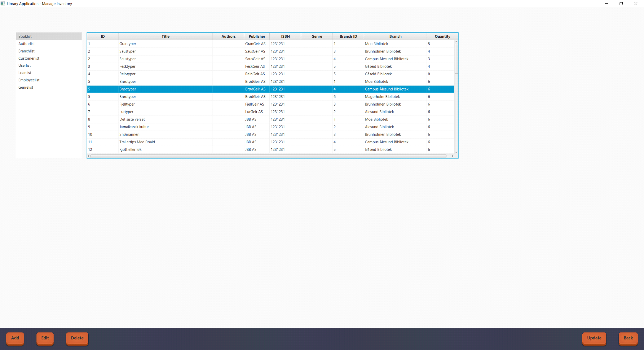644x350 pixels.
Task: Select Genrelist in the list menu
Action: click(x=26, y=87)
